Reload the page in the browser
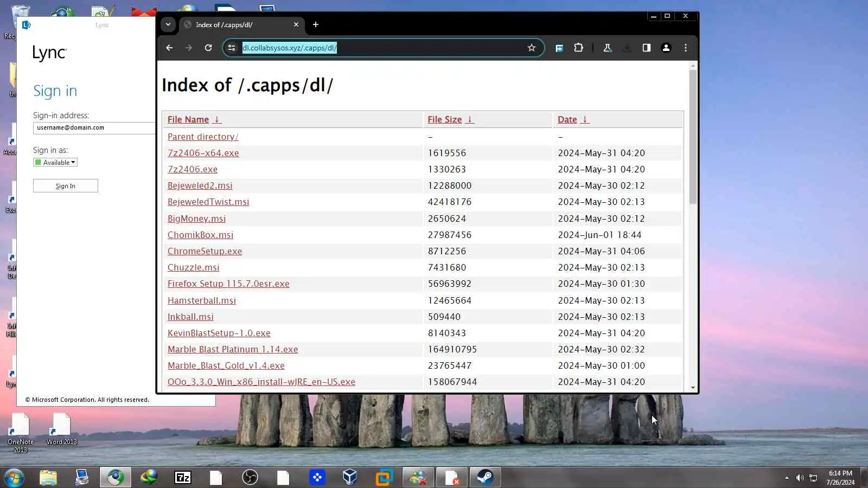Screen dimensions: 868x488 pyautogui.click(x=208, y=48)
